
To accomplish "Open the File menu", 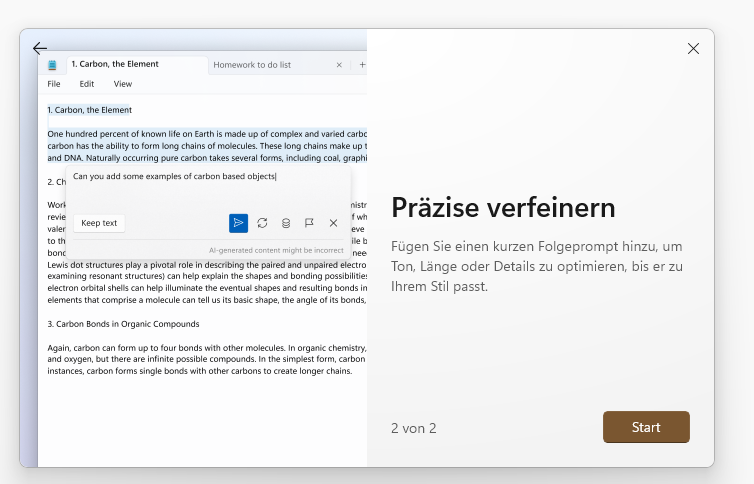I will 54,84.
